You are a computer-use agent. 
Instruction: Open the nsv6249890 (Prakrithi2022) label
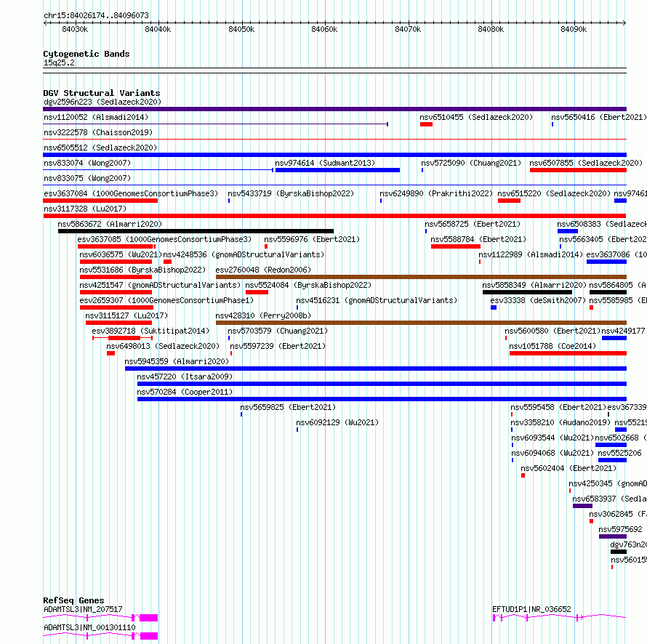[436, 193]
